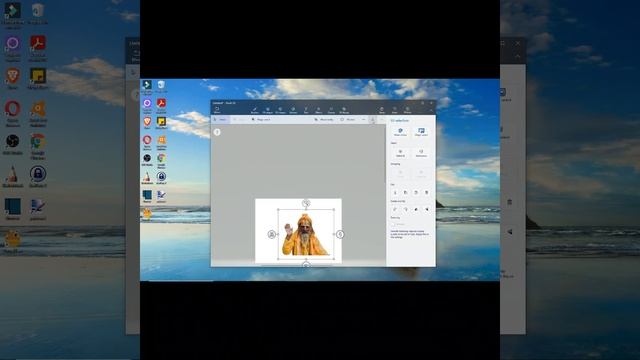640x360 pixels.
Task: Select the Brushes tool in Paint 3D
Action: tap(255, 111)
